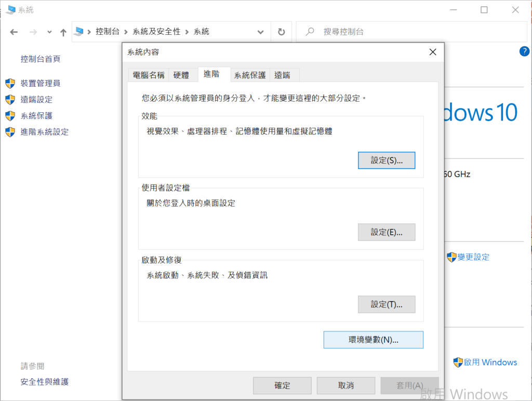Go up one level with the up arrow

click(63, 32)
